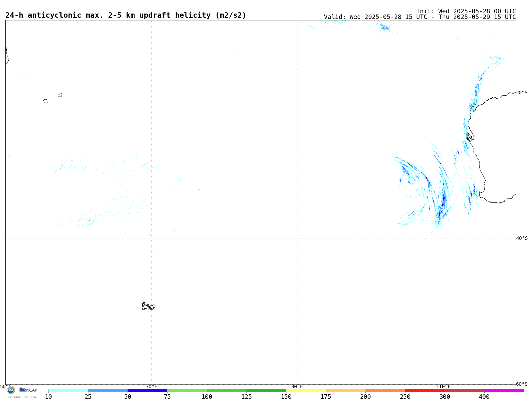Click the orange 200-250 colorbar segment
Viewport: 532px width, 400px height.
[x=385, y=390]
